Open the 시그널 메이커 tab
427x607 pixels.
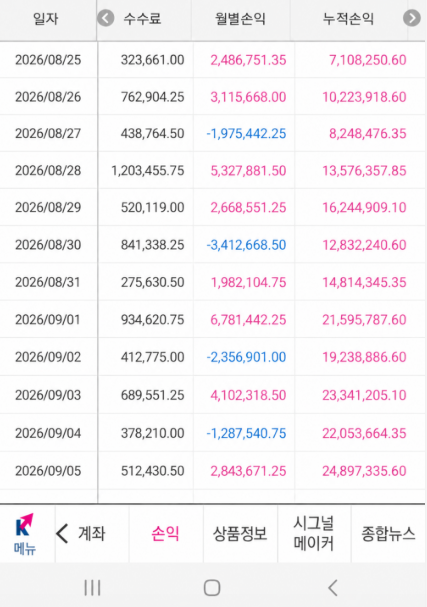click(314, 533)
